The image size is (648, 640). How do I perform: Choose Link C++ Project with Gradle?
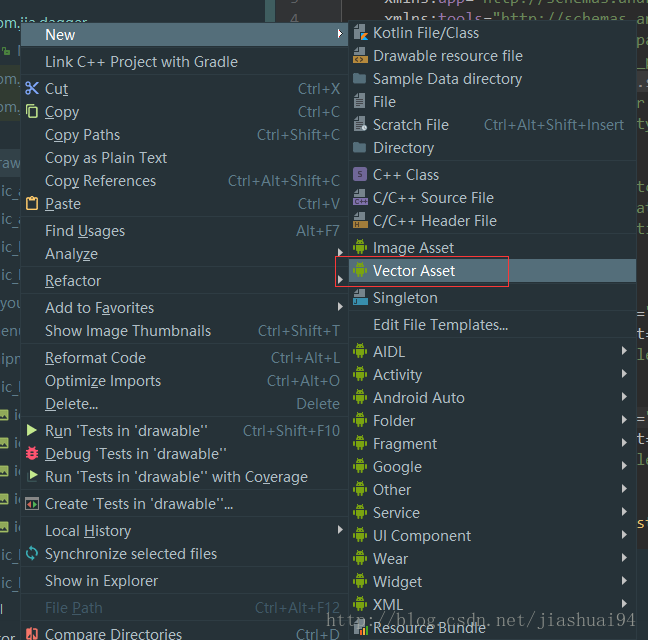pos(184,62)
